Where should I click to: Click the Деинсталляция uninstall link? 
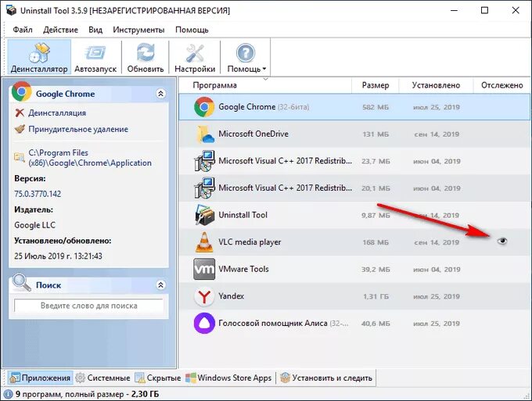tap(57, 113)
